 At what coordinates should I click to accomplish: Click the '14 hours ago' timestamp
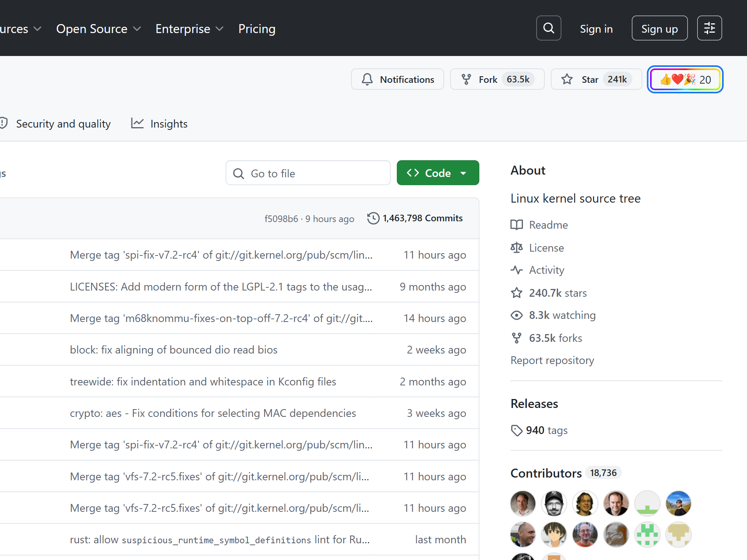(435, 318)
